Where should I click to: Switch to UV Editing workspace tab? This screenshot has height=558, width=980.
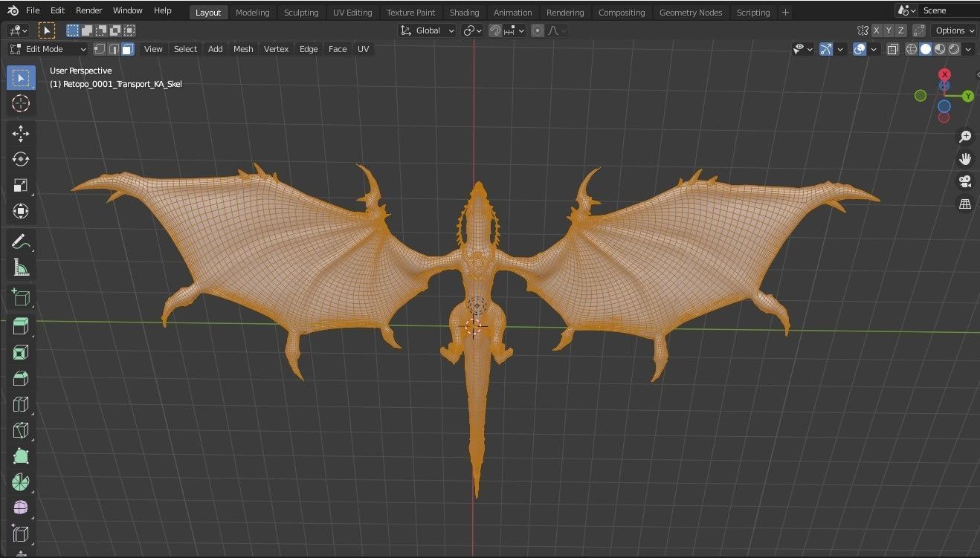click(352, 12)
